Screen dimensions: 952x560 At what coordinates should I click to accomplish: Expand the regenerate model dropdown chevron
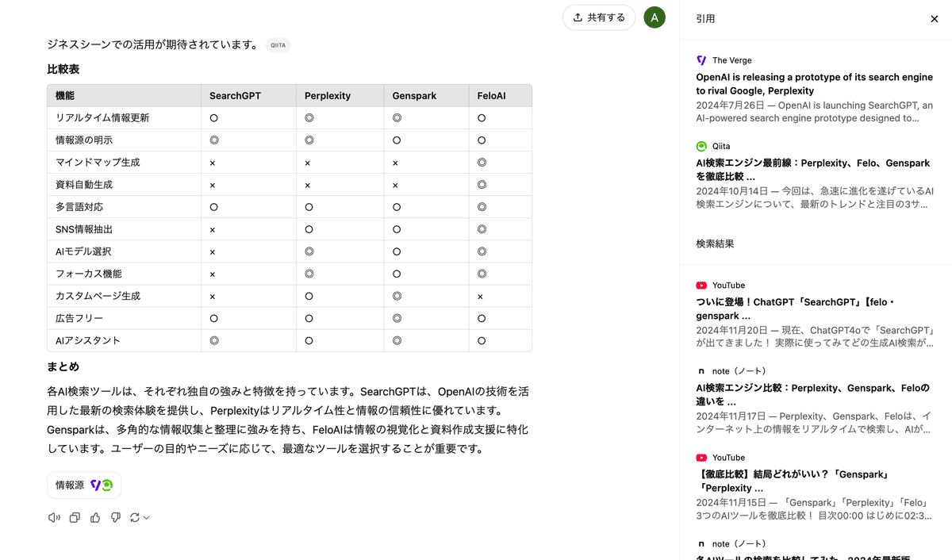click(x=147, y=518)
